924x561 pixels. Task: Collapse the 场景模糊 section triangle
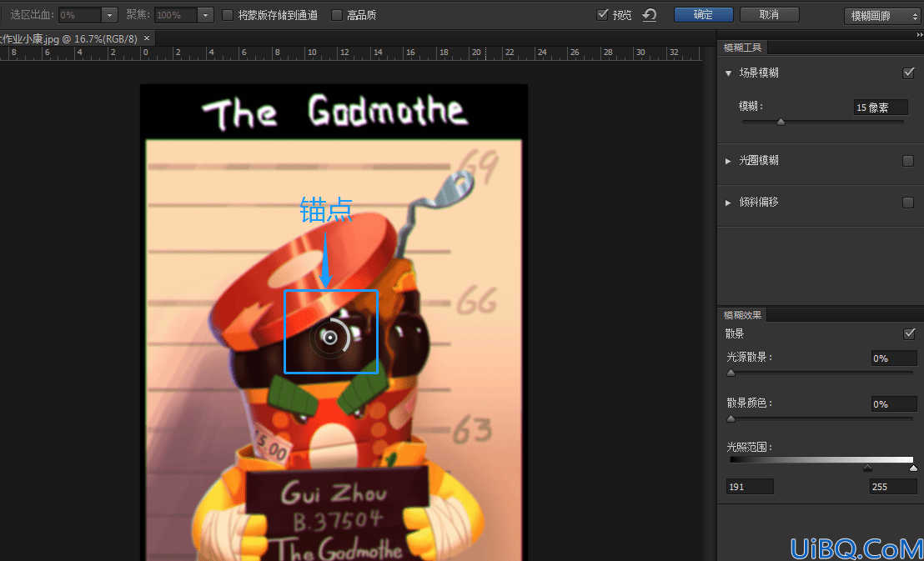pyautogui.click(x=728, y=73)
